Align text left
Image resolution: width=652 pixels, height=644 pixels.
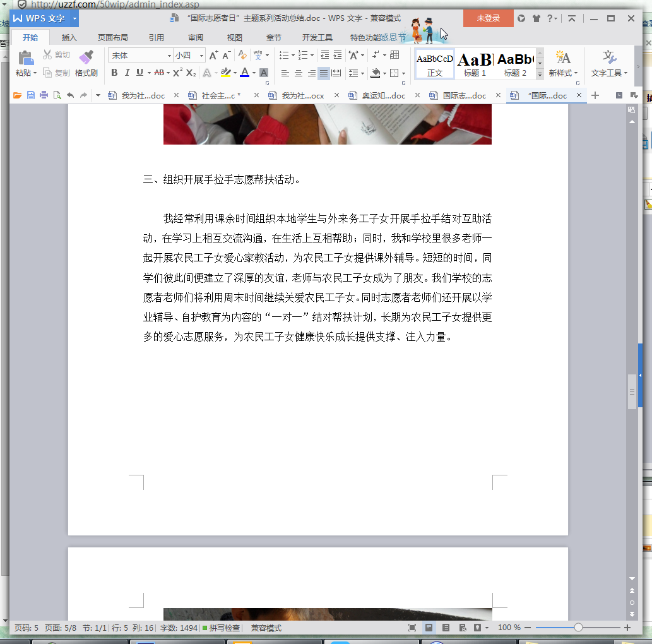tap(285, 73)
